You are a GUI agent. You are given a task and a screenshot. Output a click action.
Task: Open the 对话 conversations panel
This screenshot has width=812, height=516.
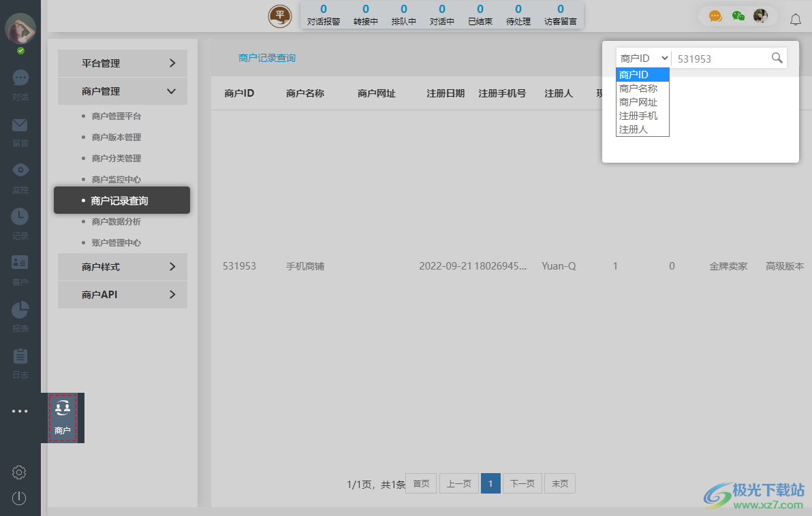[x=20, y=79]
